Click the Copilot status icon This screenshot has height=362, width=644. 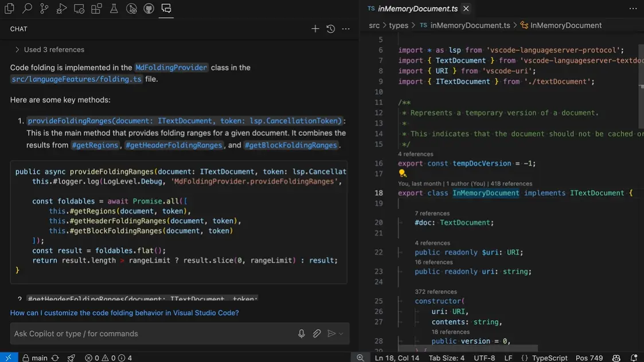(616, 358)
